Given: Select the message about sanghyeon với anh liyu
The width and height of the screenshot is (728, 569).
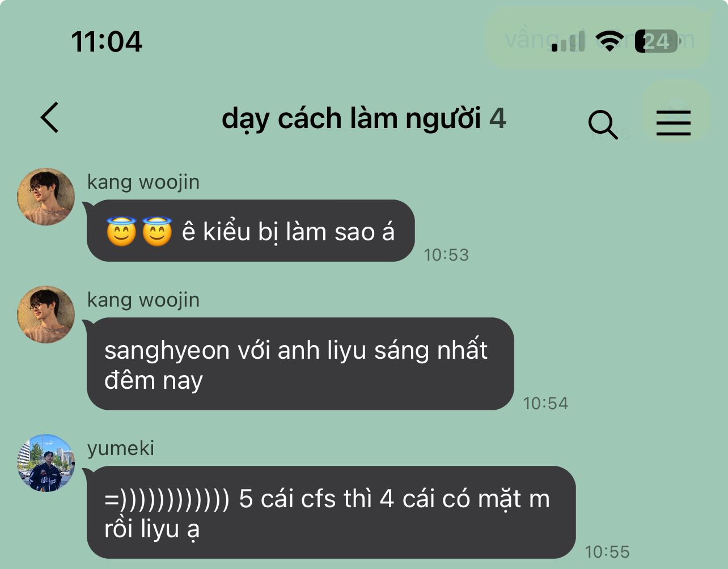Looking at the screenshot, I should 300,364.
